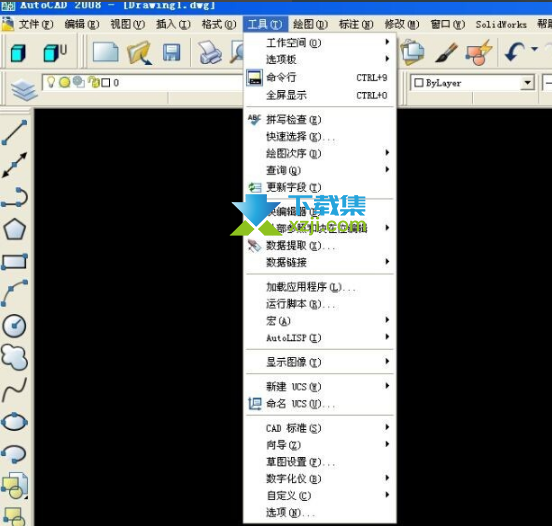Screen dimensions: 552x526
Task: Open the layer list combo box
Action: tap(142, 83)
